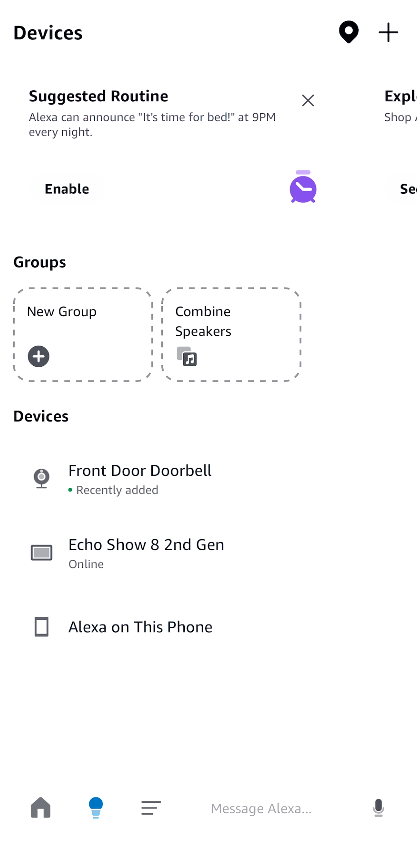Open Combine Speakers card
This screenshot has height=866, width=417.
(x=231, y=334)
